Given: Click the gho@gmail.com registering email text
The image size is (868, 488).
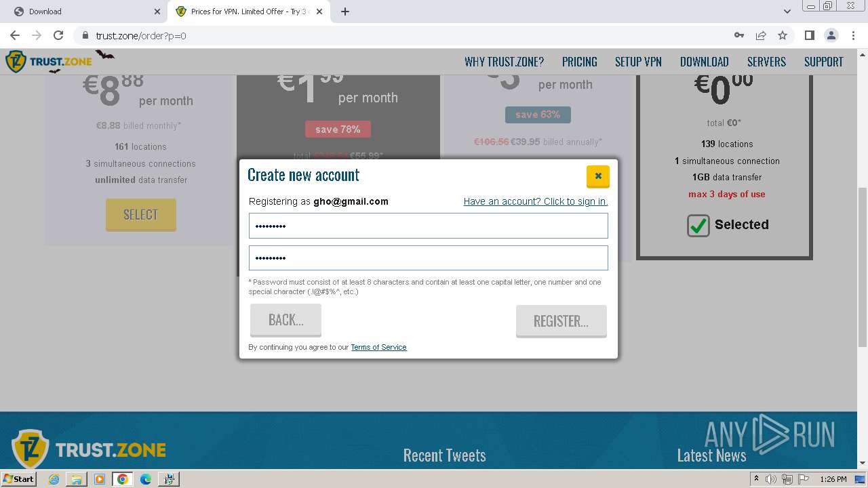Looking at the screenshot, I should pos(351,201).
